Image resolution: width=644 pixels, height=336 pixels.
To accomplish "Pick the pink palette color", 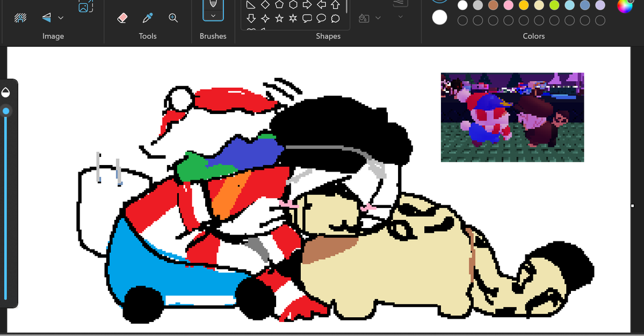I will pyautogui.click(x=509, y=5).
